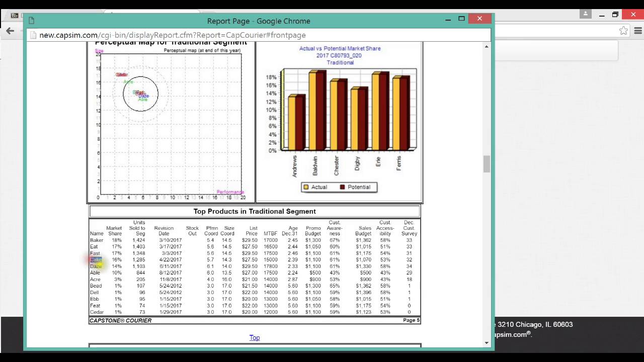Viewport: 644px width, 362px height.
Task: Click the MTBF column header
Action: coord(270,234)
